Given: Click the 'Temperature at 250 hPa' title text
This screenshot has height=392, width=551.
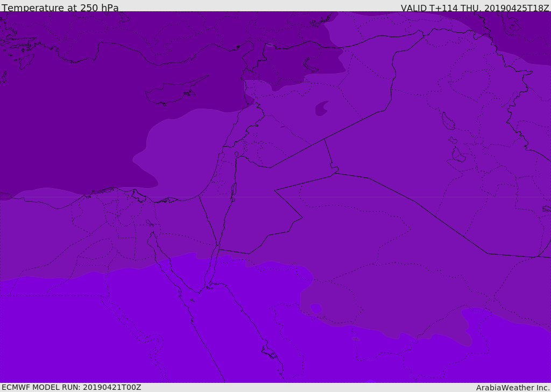Looking at the screenshot, I should [x=60, y=7].
